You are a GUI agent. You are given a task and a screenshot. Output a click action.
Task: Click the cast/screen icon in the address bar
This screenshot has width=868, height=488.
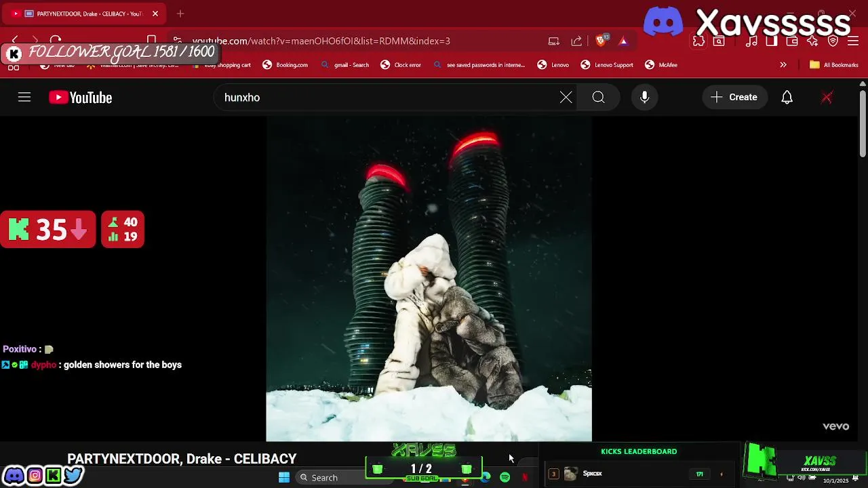(x=554, y=41)
